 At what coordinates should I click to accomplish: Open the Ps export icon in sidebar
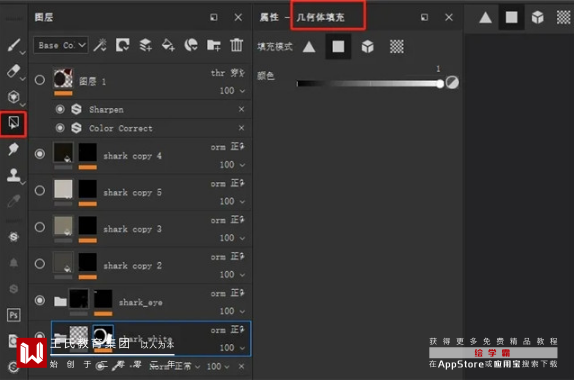pos(14,315)
